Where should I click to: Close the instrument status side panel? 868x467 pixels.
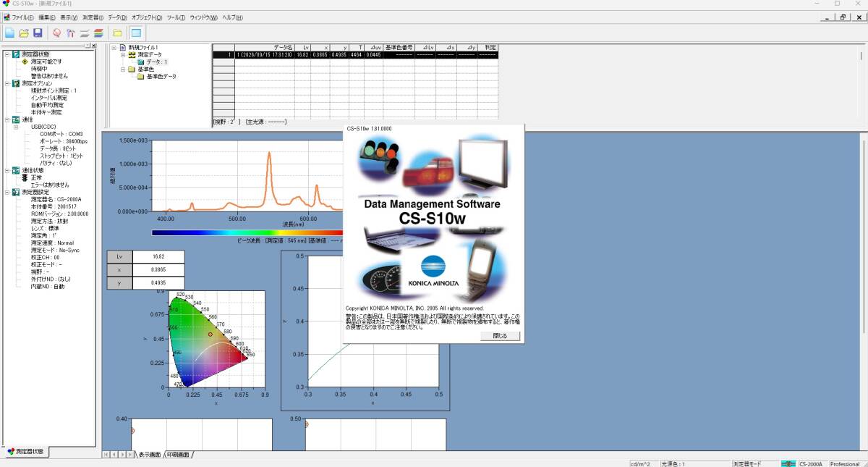coord(93,46)
